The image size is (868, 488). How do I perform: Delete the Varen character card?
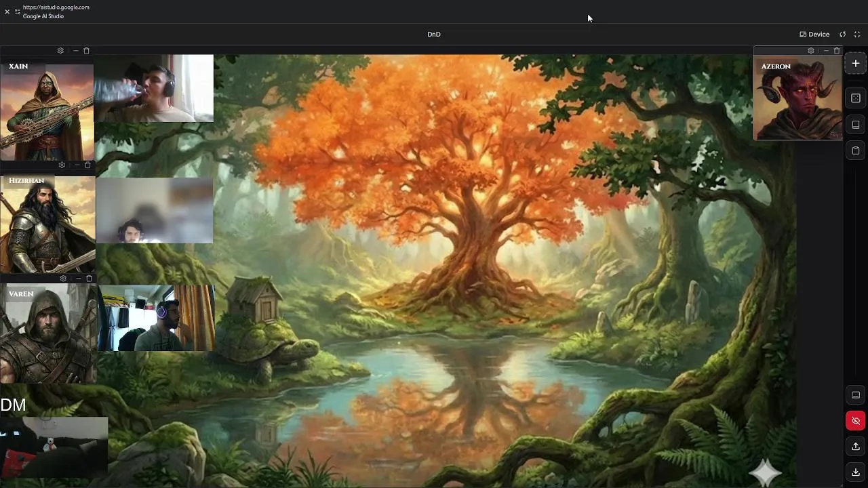click(x=89, y=279)
